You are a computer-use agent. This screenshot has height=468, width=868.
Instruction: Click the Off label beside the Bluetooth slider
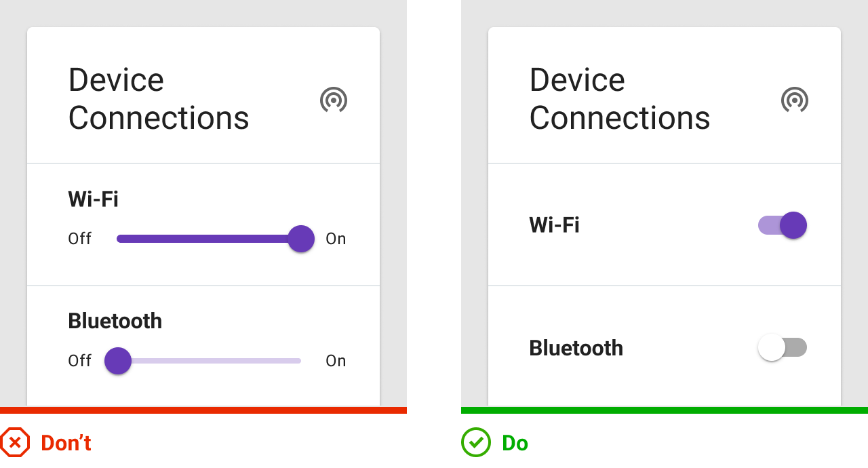(80, 361)
